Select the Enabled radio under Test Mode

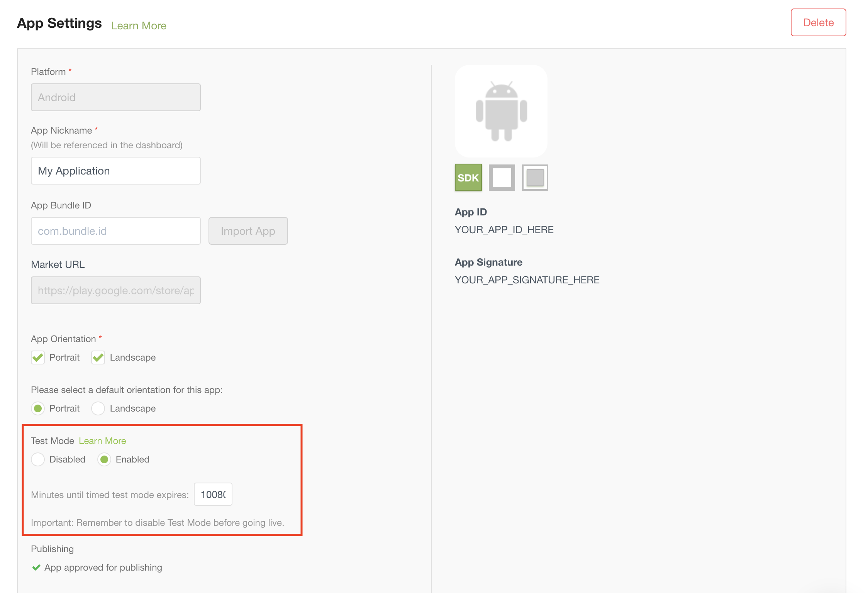(104, 459)
